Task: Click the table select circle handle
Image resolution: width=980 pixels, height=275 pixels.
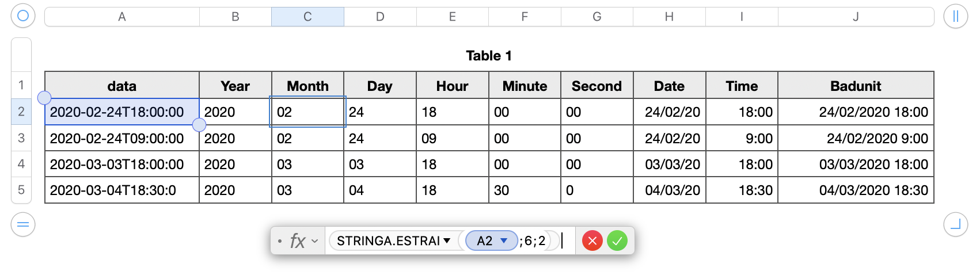Action: point(23,16)
